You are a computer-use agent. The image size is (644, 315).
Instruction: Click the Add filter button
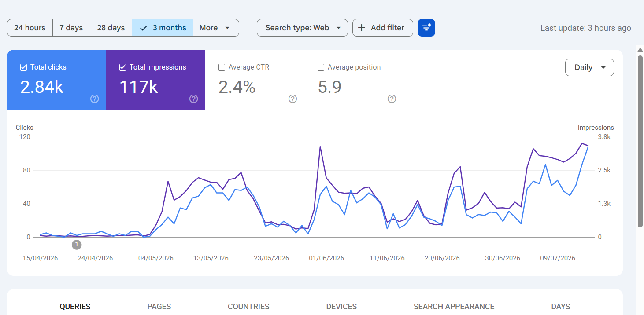tap(382, 28)
